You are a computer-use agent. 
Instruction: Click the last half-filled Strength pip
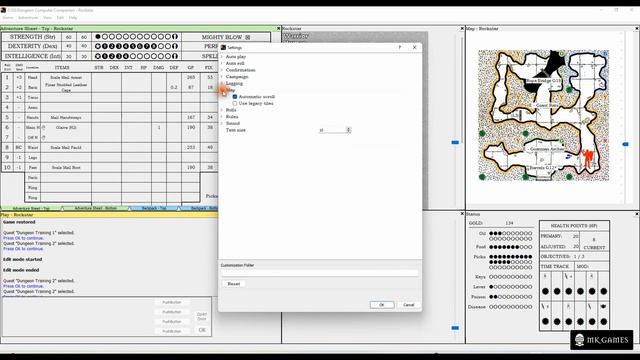pos(175,37)
